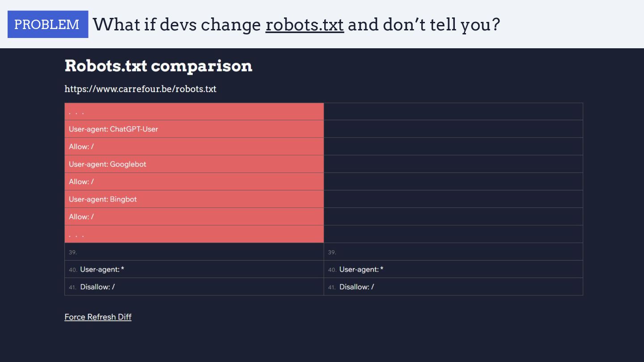Select the carrefour.be robots.txt URL text
This screenshot has height=362, width=644.
[x=140, y=89]
